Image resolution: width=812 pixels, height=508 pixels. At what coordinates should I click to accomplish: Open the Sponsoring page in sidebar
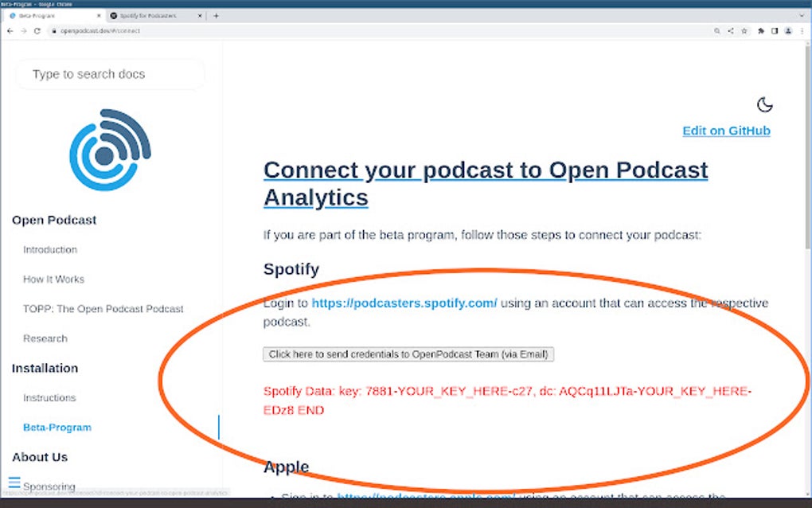[49, 487]
